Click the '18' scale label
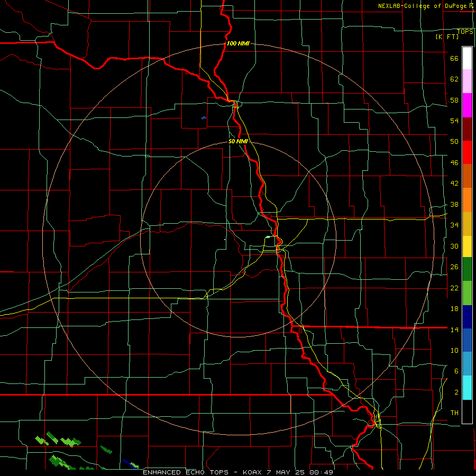The image size is (476, 476). click(x=454, y=309)
